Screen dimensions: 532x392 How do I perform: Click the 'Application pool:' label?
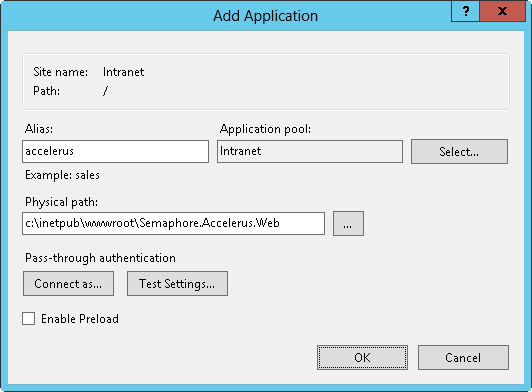coord(265,129)
